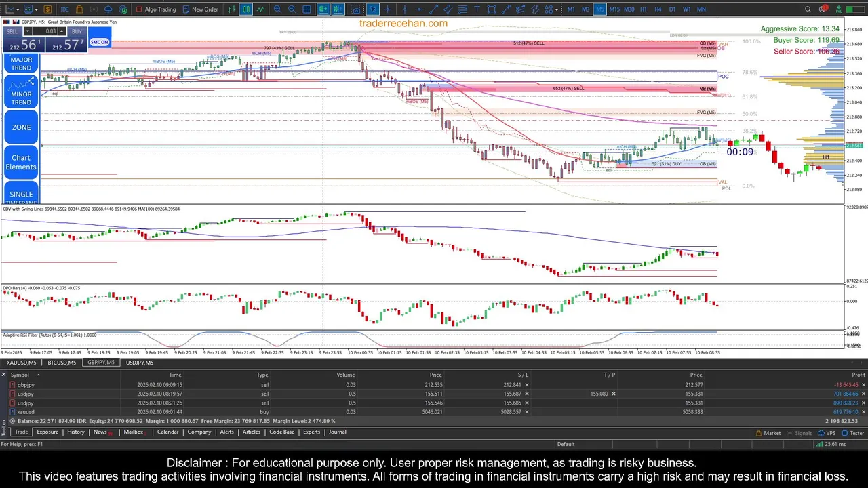The height and width of the screenshot is (488, 868).
Task: Open the search magnifier in toolbar
Action: click(x=808, y=9)
